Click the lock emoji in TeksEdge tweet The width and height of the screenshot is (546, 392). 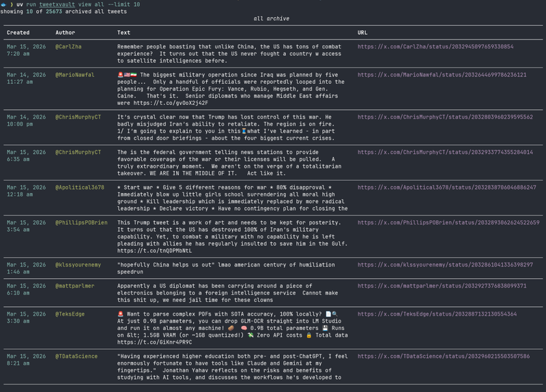[x=308, y=335]
